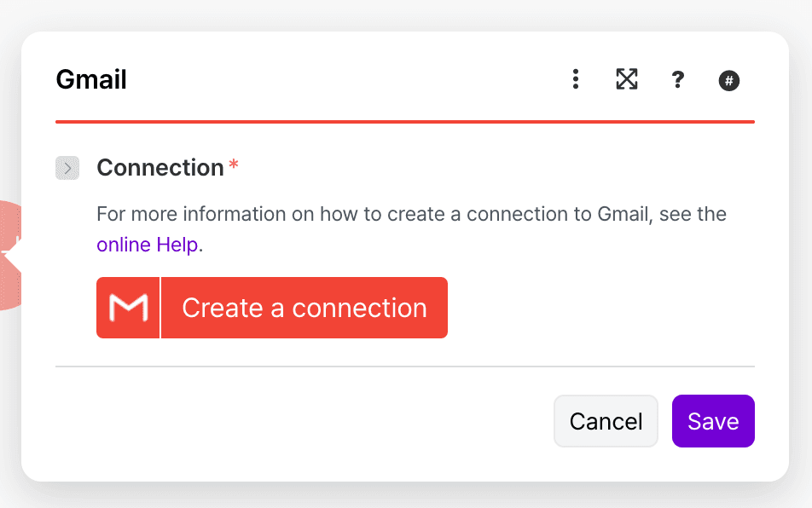Open help by clicking the question mark icon
812x508 pixels.
coord(678,79)
